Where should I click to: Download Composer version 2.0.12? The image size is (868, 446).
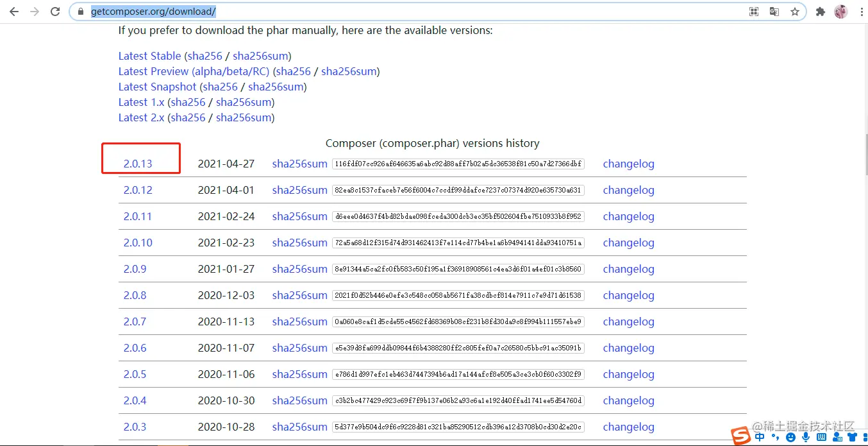pos(138,190)
